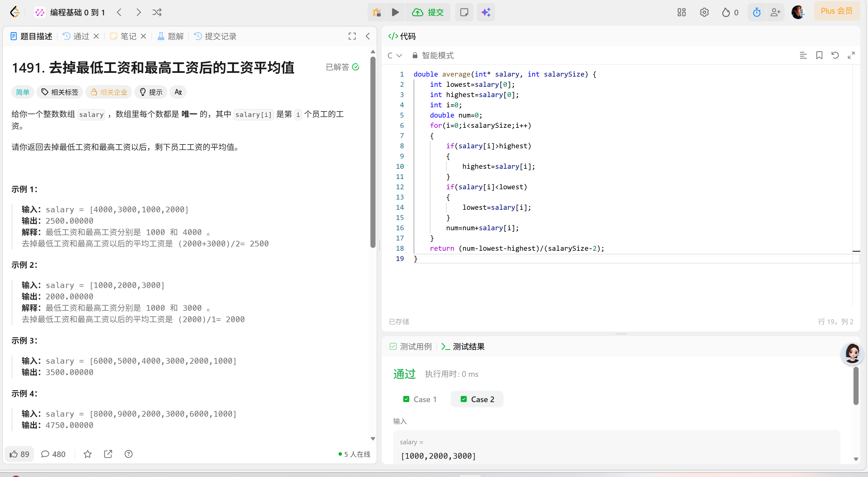868x477 pixels.
Task: Switch to the 题解 tab
Action: click(170, 36)
